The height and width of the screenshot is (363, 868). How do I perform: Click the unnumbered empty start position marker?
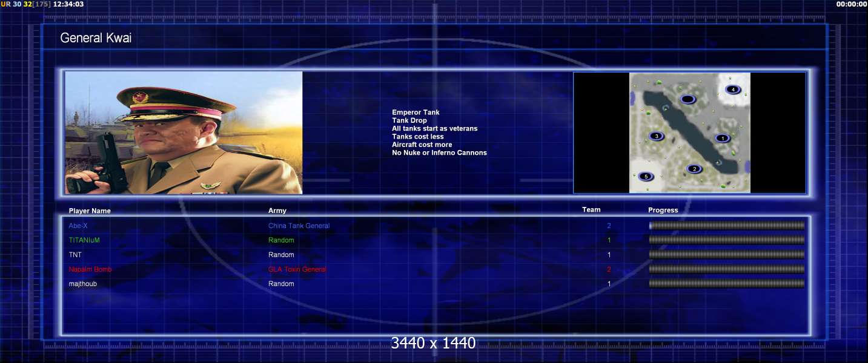pyautogui.click(x=687, y=99)
